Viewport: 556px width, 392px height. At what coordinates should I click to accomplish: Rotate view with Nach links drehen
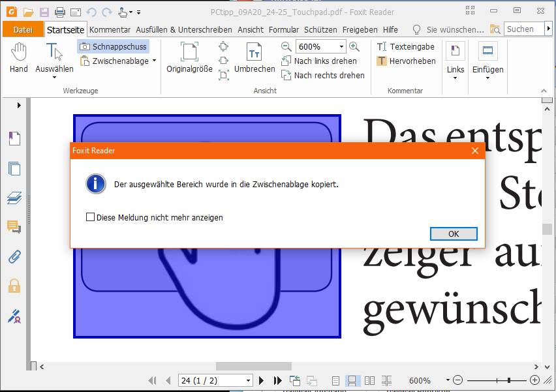319,61
